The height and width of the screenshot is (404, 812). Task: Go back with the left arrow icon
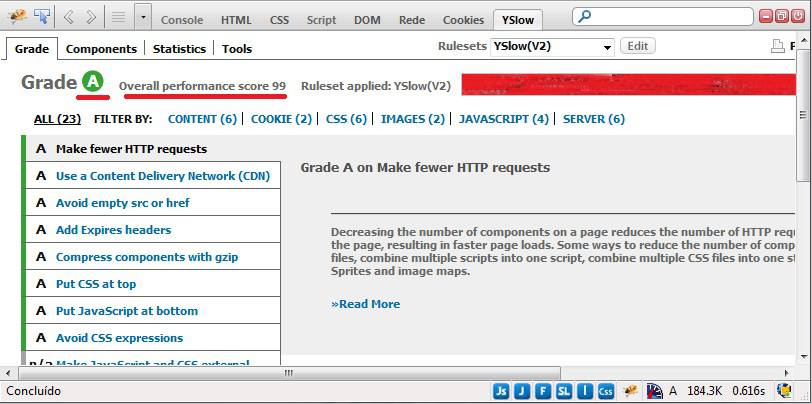tap(68, 17)
